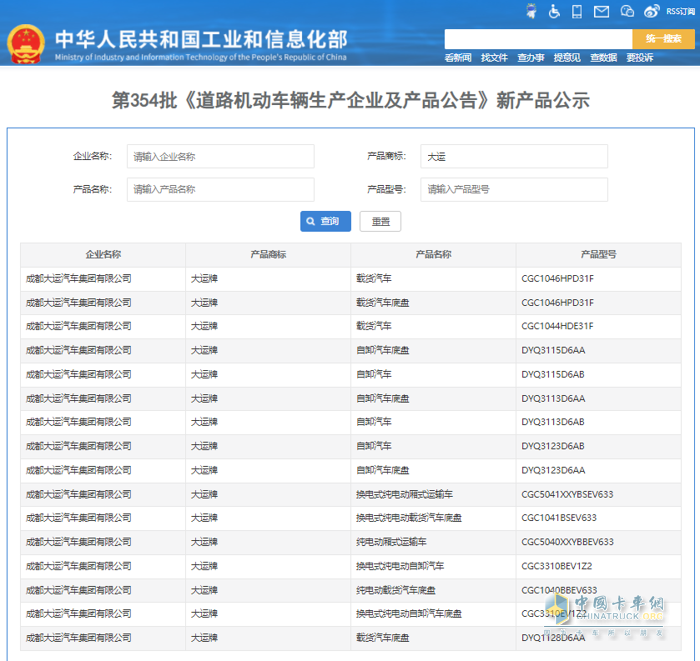The height and width of the screenshot is (661, 700).
Task: Click product name 换电式纯电动自卸汽车底盘
Action: pos(409,614)
